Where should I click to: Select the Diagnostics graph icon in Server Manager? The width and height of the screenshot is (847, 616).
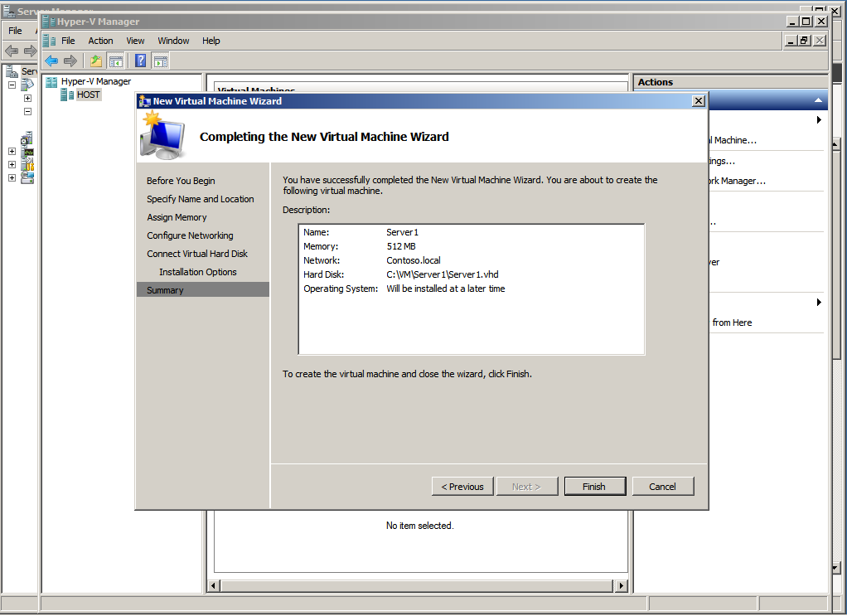click(27, 152)
